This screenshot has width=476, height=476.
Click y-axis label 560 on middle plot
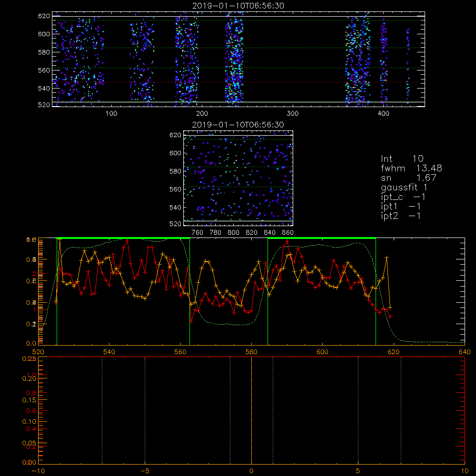click(x=176, y=189)
